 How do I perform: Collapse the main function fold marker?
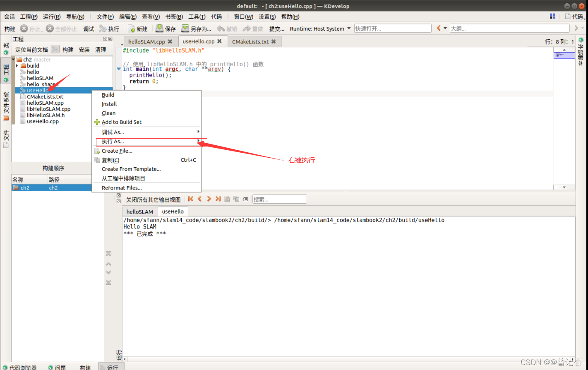click(x=119, y=69)
